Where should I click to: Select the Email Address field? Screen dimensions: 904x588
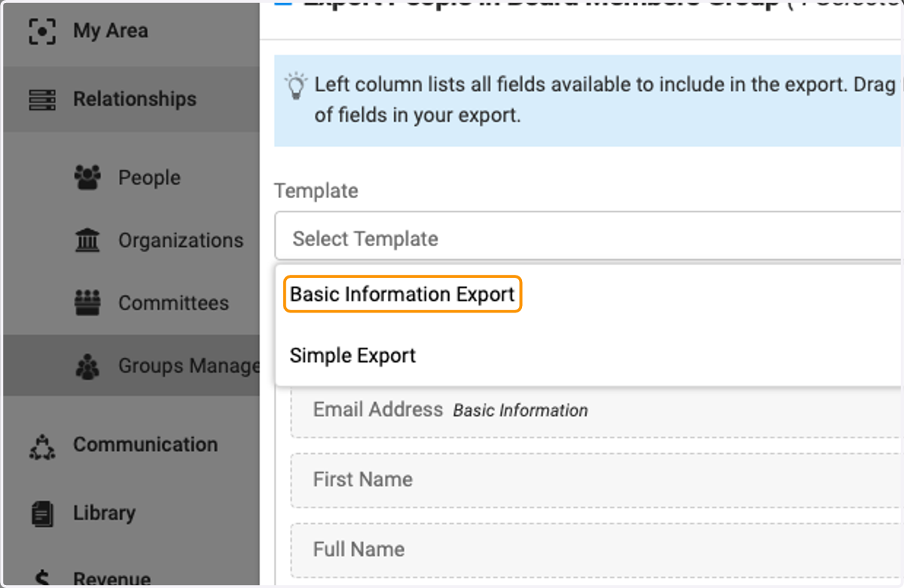tap(596, 410)
